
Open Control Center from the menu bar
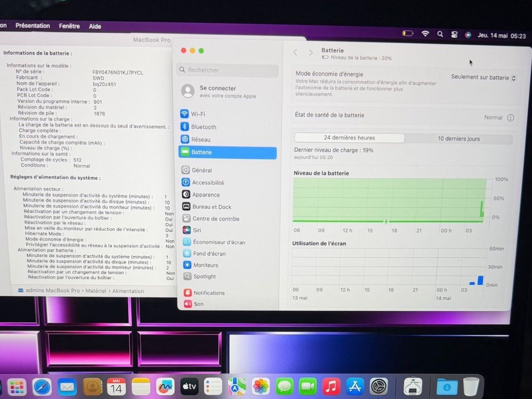[x=454, y=35]
